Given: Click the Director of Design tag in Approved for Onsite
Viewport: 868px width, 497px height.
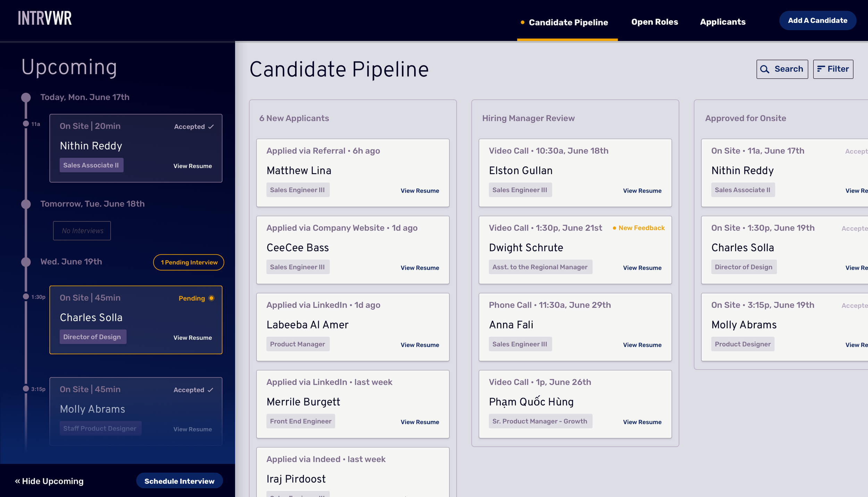Looking at the screenshot, I should (744, 267).
